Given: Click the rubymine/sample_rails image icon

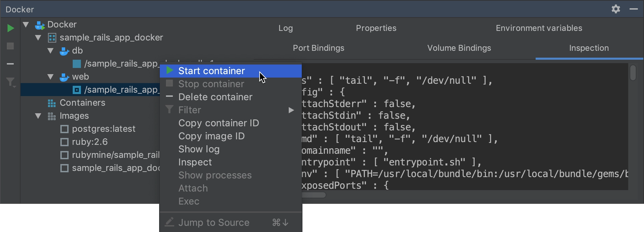Looking at the screenshot, I should pyautogui.click(x=64, y=155).
